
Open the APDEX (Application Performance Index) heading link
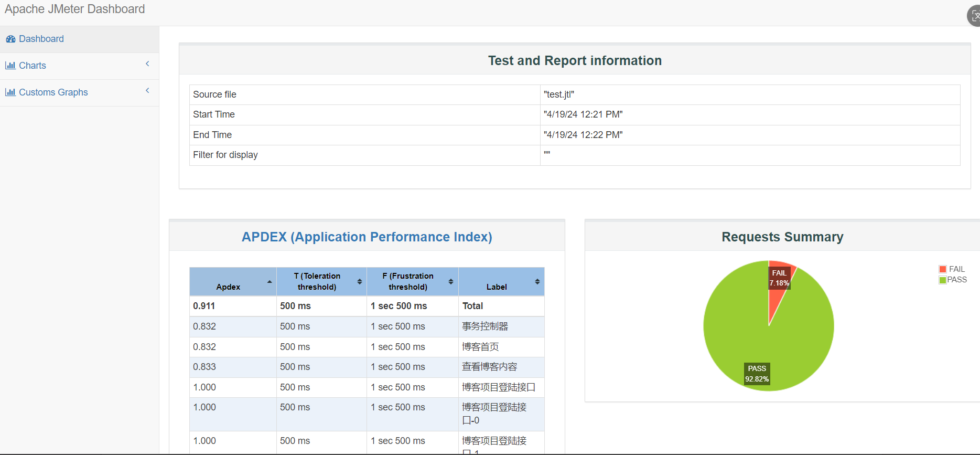point(367,237)
